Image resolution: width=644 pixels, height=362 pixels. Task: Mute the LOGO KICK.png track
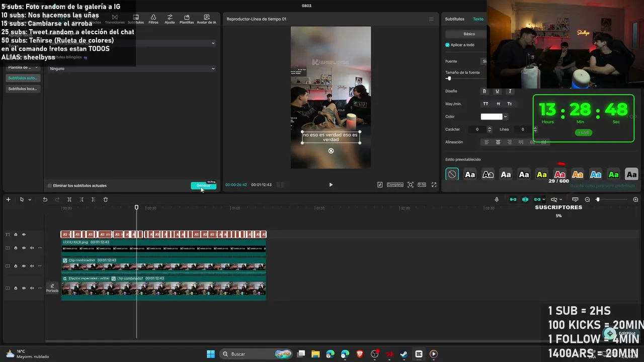(32, 248)
